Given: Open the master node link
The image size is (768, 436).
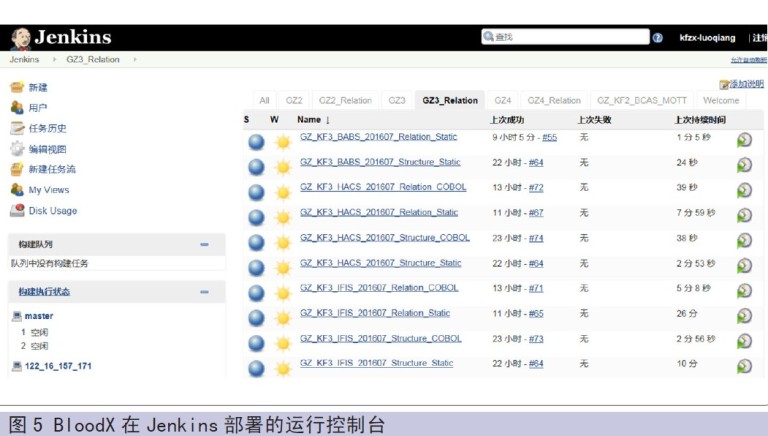Looking at the screenshot, I should pos(39,316).
